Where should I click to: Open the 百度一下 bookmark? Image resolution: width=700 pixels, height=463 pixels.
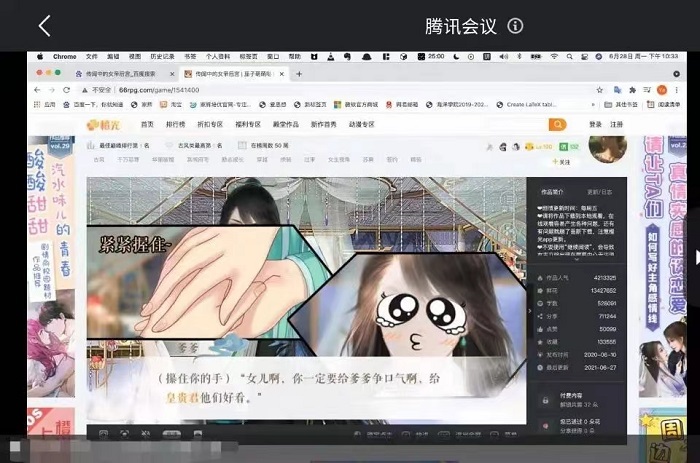pos(93,104)
